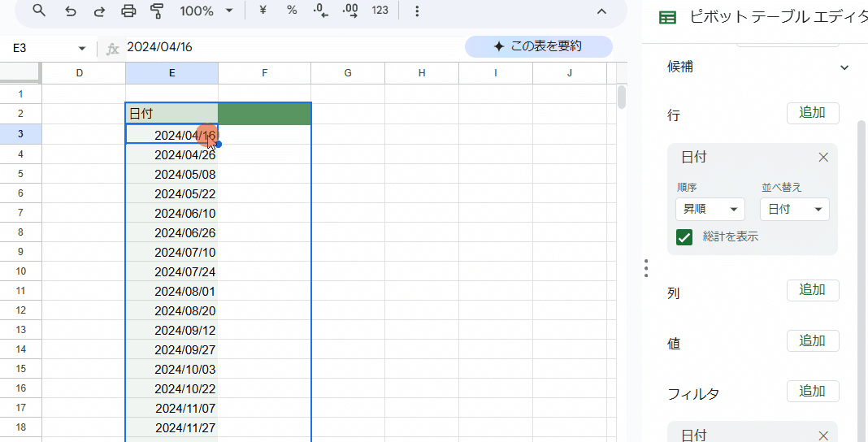Viewport: 868px width, 442px height.
Task: Select column J header
Action: pyautogui.click(x=570, y=73)
